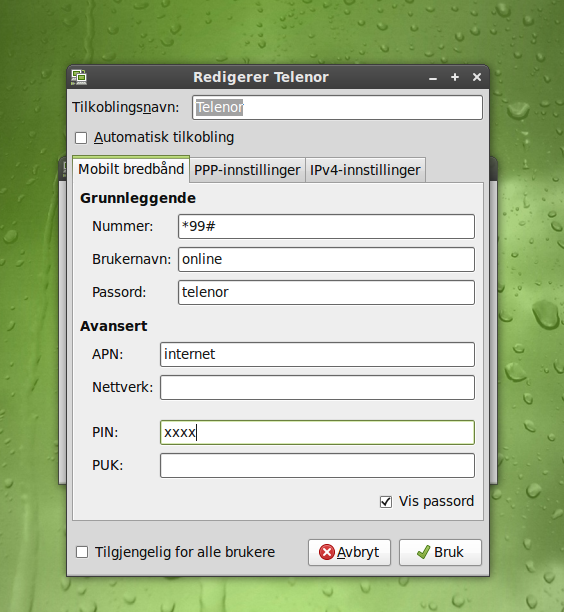This screenshot has width=564, height=612.
Task: Enable Automatisk tilkobling checkbox
Action: point(81,138)
